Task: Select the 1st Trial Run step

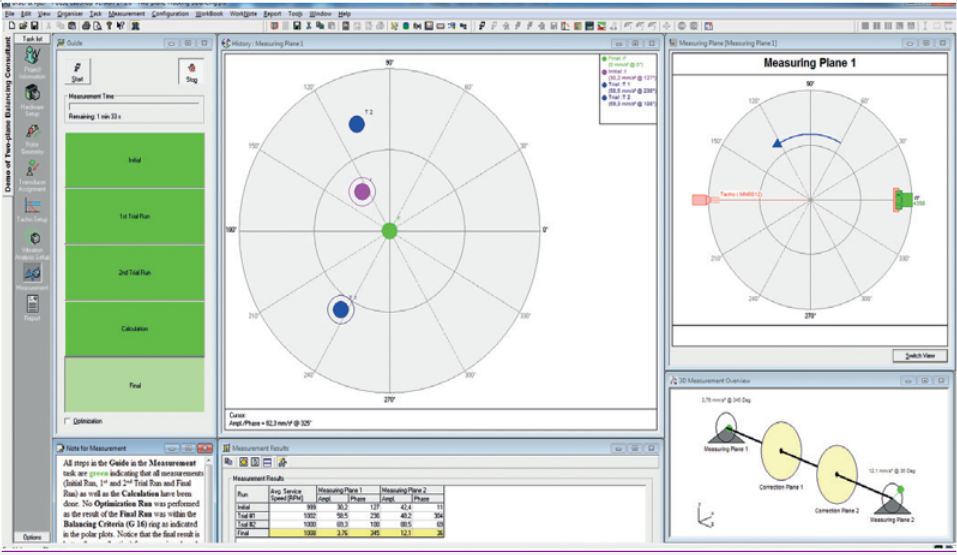Action: [134, 216]
